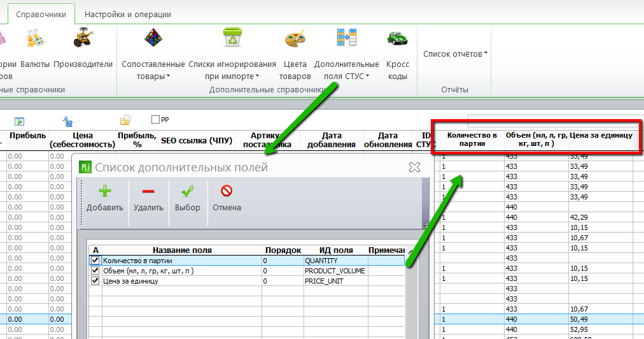Toggle the PP checkbox
644x339 pixels.
[x=155, y=120]
